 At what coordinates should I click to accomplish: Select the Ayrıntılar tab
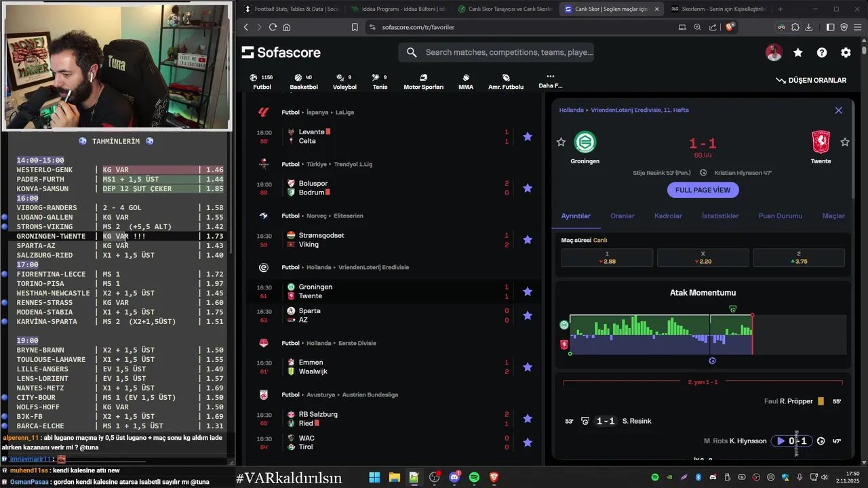[576, 216]
